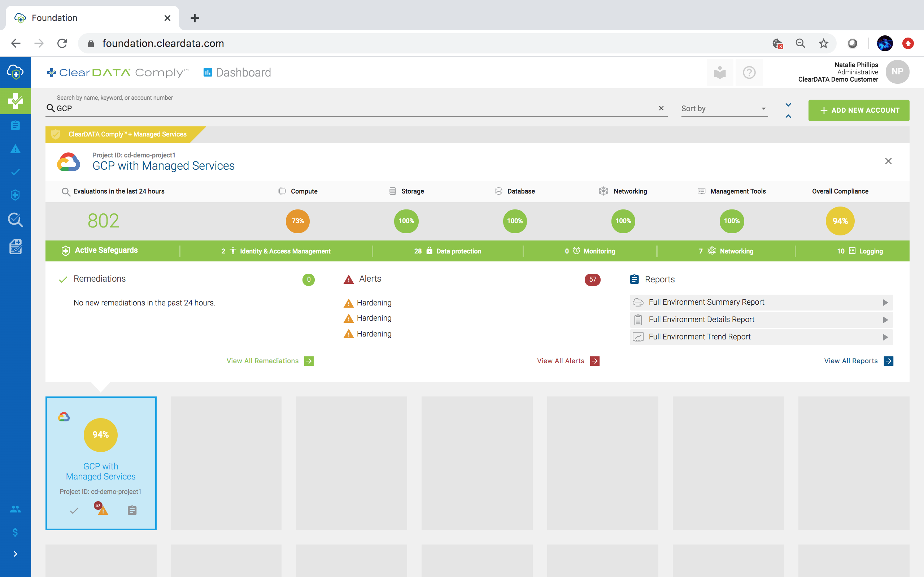This screenshot has width=924, height=577.
Task: Expand Full Environment Summary Report arrow
Action: tap(885, 303)
